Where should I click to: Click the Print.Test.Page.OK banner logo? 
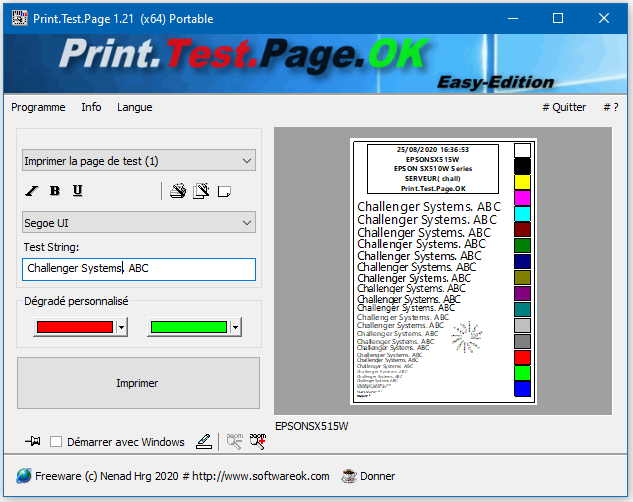coord(243,55)
